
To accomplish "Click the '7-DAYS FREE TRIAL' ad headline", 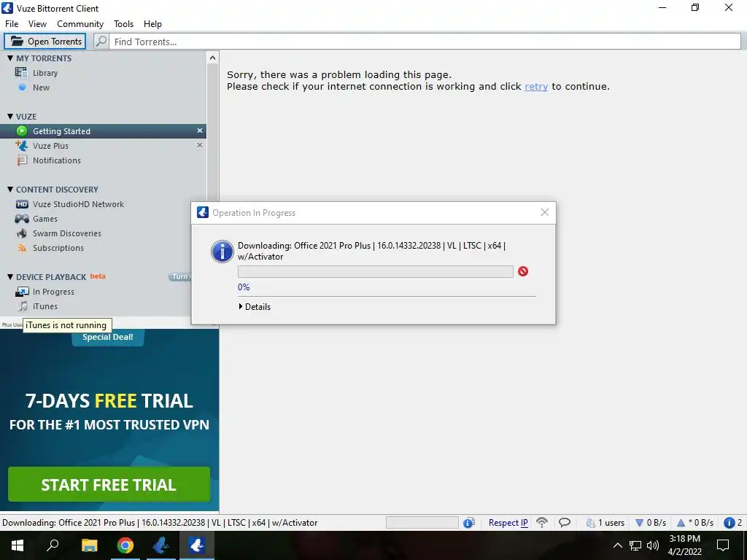I will click(x=109, y=400).
